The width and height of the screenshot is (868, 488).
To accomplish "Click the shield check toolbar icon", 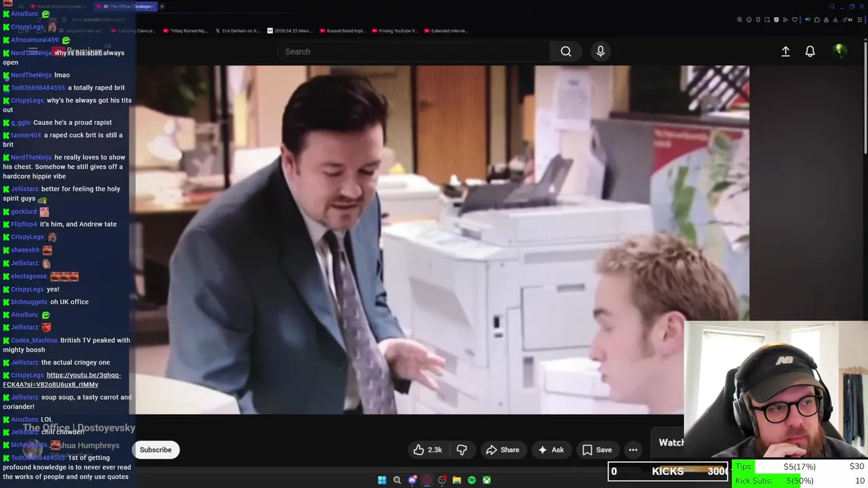I will 776,20.
